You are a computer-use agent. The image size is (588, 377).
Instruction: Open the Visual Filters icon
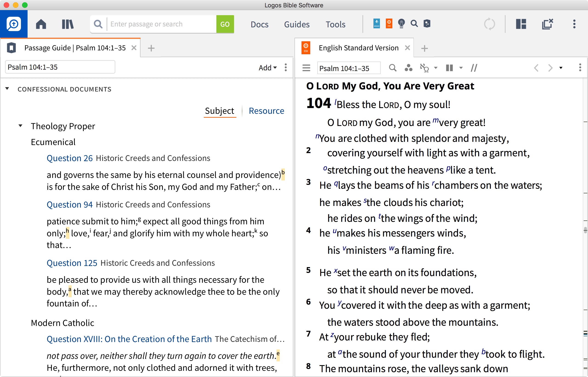pyautogui.click(x=408, y=68)
